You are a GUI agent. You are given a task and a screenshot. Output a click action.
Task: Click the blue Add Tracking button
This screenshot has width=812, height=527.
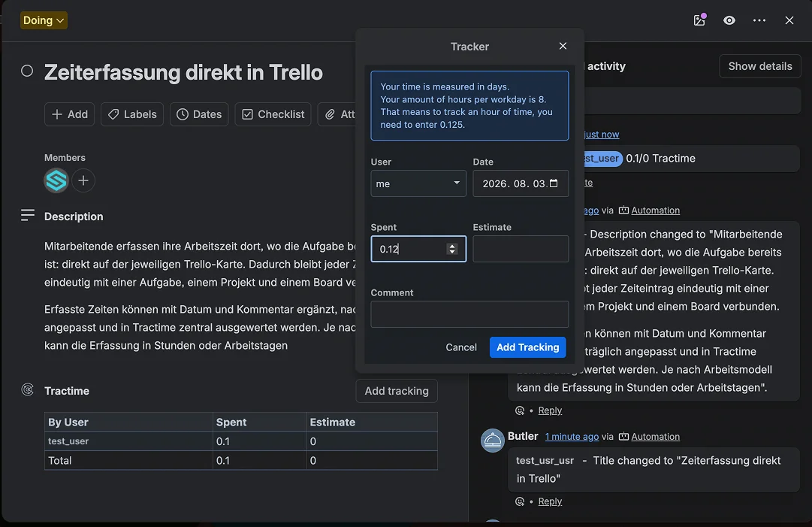[528, 347]
